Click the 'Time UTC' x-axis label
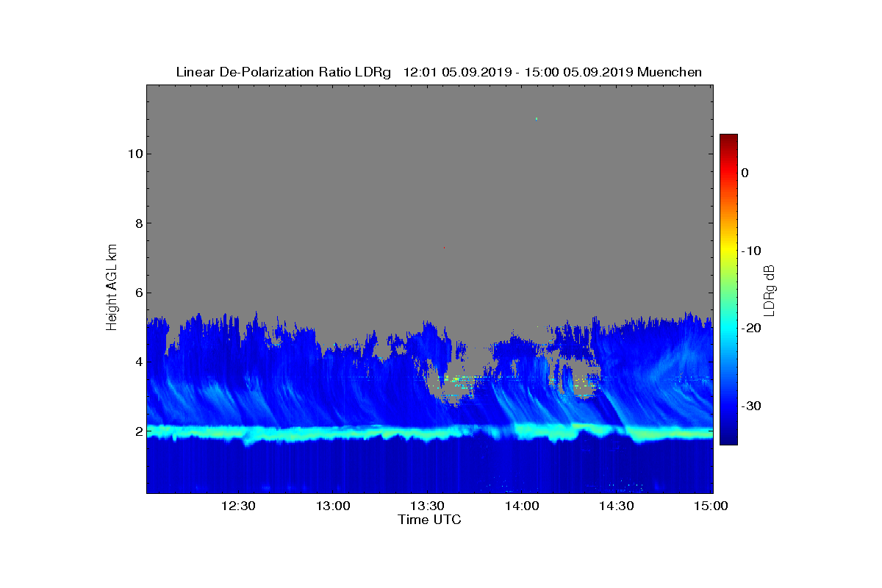 [429, 520]
